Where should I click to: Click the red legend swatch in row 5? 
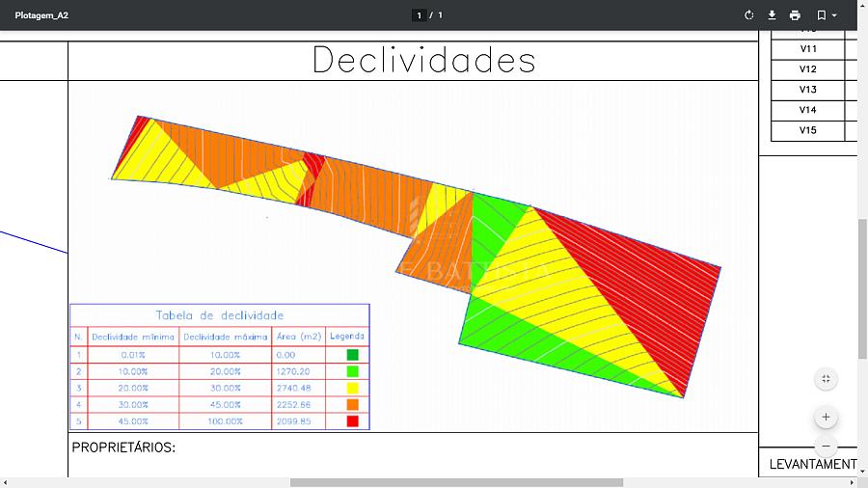coord(353,421)
